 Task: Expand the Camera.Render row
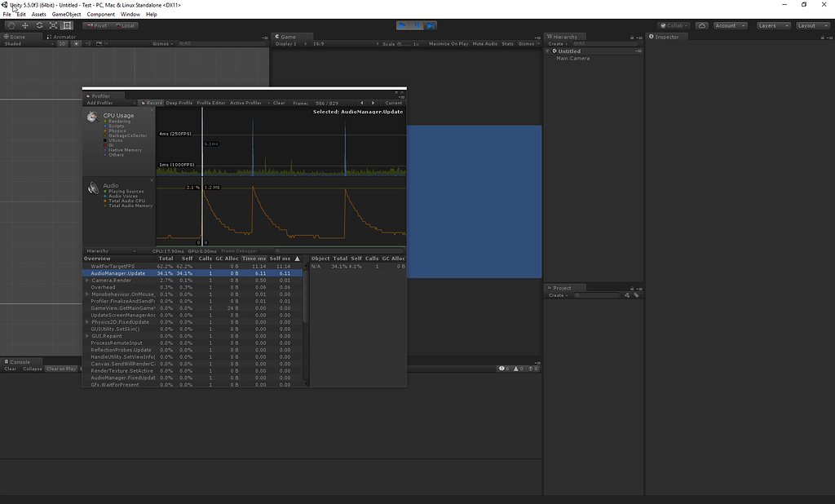tap(87, 281)
